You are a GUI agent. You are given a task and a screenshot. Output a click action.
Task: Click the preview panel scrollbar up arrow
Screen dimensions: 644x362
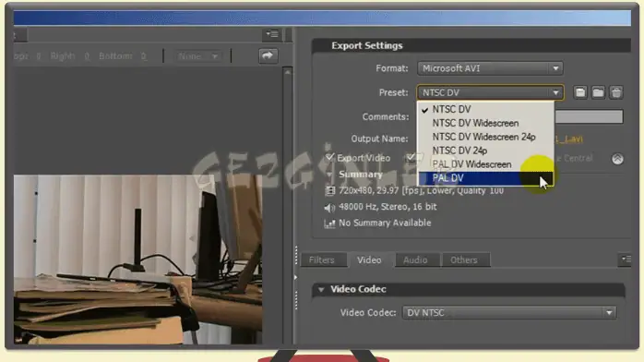(x=288, y=72)
